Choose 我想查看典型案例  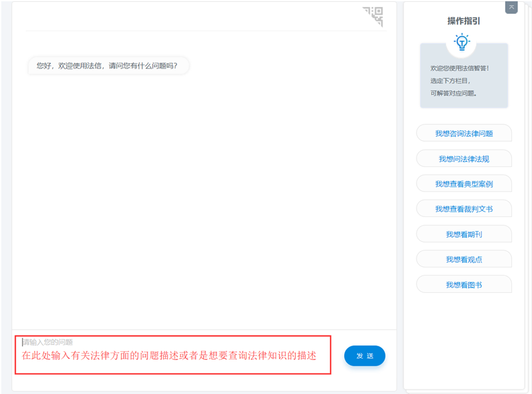click(464, 184)
